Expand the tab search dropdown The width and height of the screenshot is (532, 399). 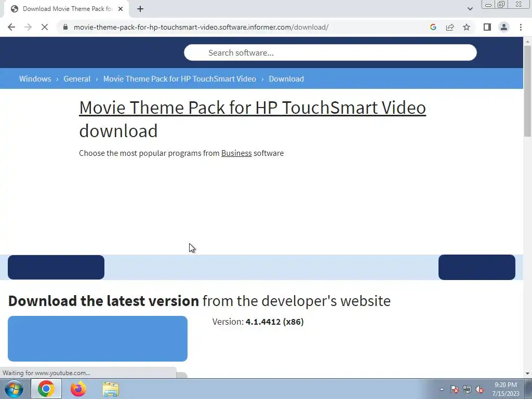coord(470,9)
